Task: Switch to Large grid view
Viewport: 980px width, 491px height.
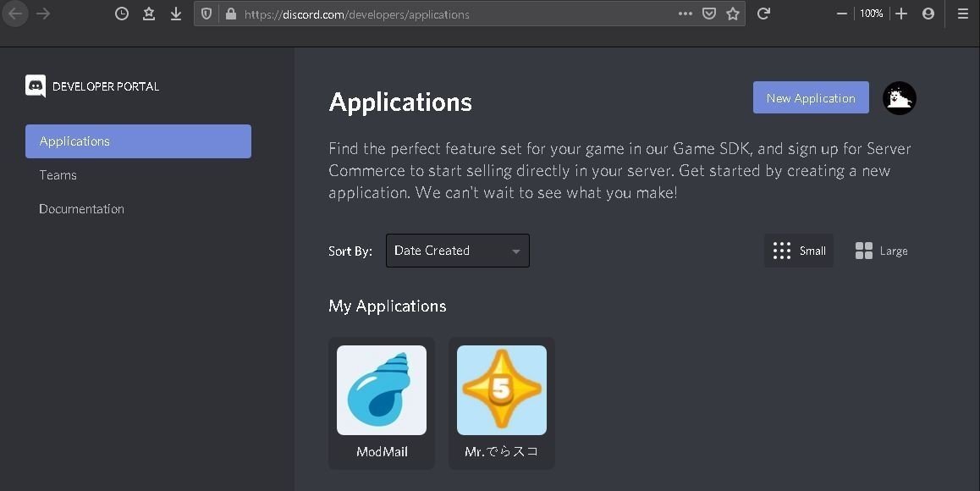Action: click(881, 251)
